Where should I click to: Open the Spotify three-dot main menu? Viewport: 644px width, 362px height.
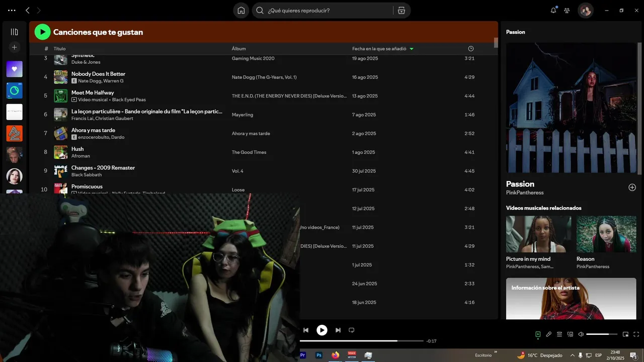pyautogui.click(x=12, y=10)
